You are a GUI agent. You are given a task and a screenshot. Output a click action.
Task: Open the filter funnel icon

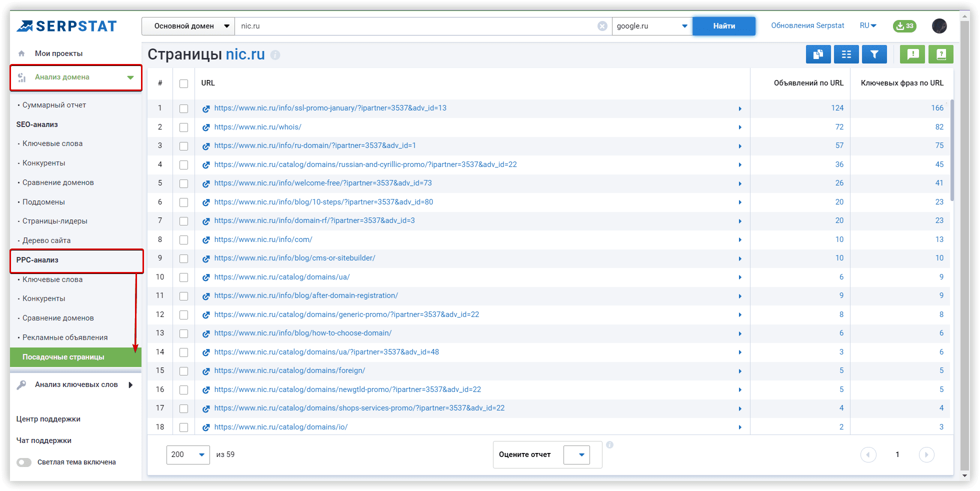[874, 54]
